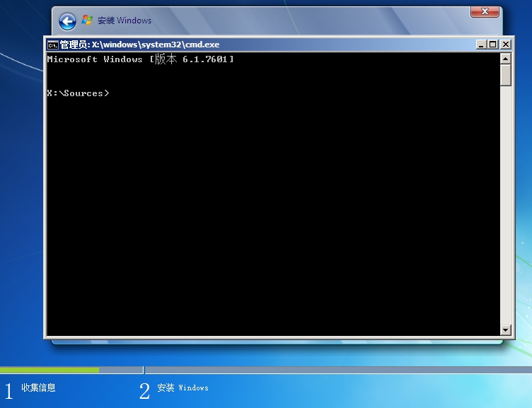
Task: Open the cmd.exe system menu icon
Action: click(52, 45)
